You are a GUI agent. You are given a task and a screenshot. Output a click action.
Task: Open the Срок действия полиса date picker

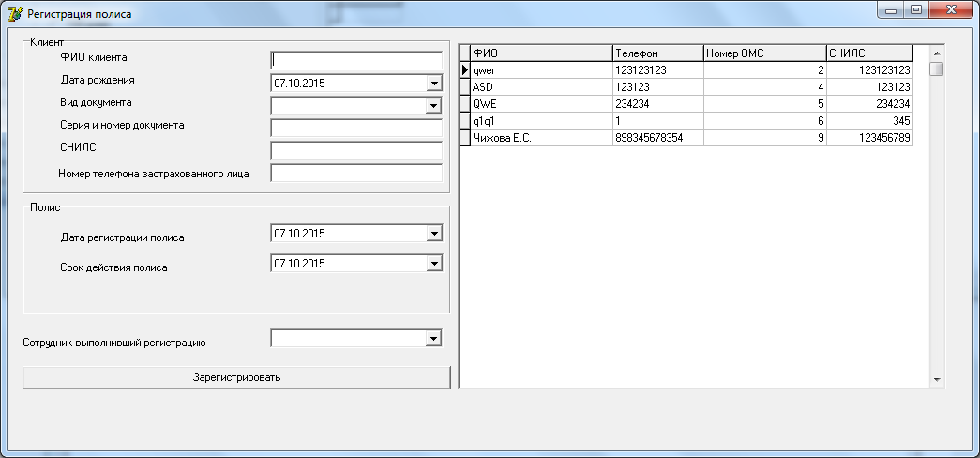433,264
